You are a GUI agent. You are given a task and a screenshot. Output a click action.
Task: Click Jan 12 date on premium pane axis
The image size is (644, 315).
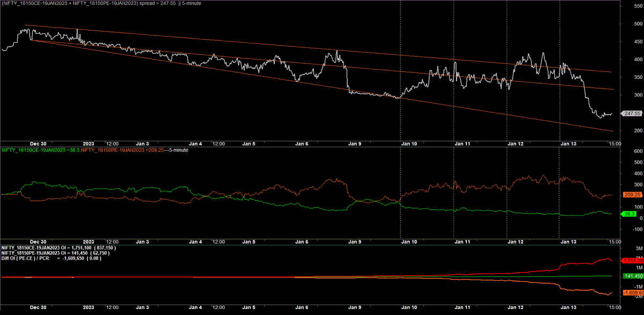[516, 241]
